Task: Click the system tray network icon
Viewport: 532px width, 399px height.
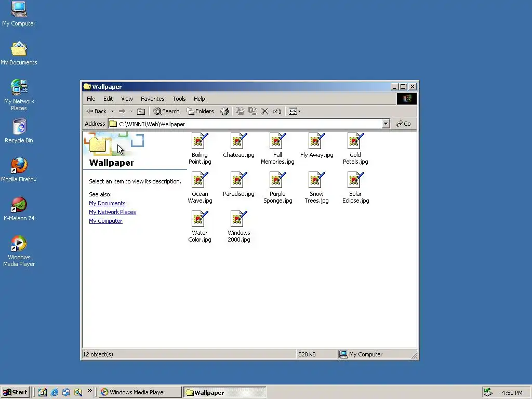Action: (x=488, y=392)
